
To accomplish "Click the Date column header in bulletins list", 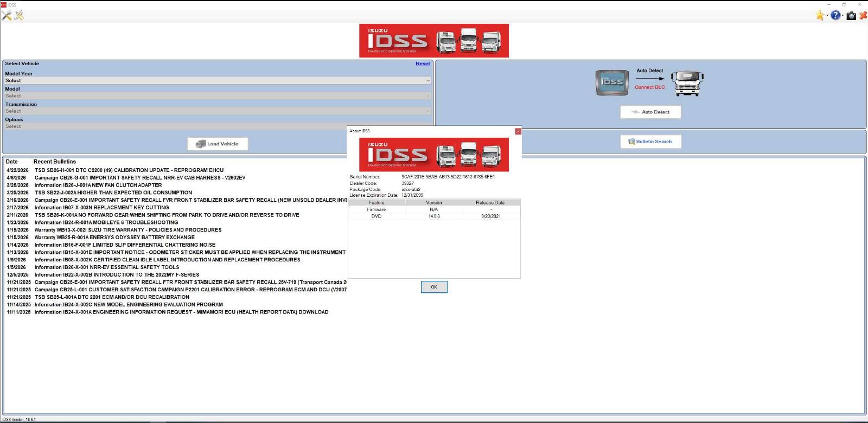I will [x=11, y=162].
